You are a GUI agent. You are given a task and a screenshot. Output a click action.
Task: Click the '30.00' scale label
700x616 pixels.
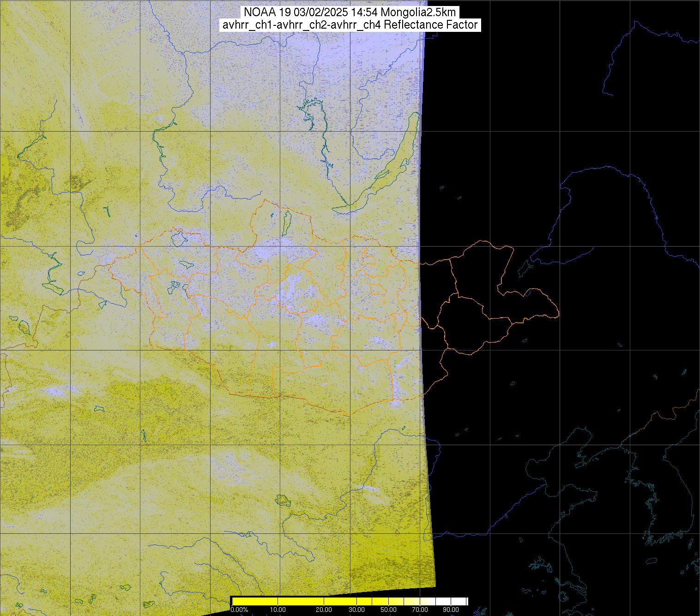[x=356, y=610]
